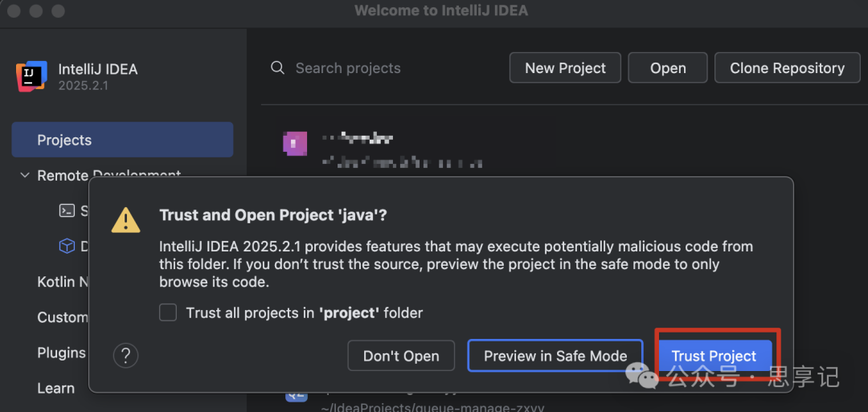Click the Trust Project button
Viewport: 868px width, 412px height.
coord(714,356)
